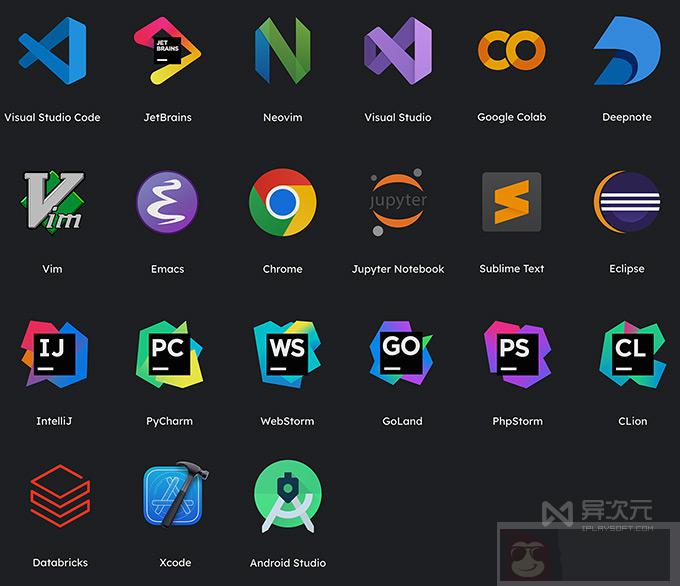Click the "CLion" label text
The height and width of the screenshot is (586, 680).
tap(633, 421)
